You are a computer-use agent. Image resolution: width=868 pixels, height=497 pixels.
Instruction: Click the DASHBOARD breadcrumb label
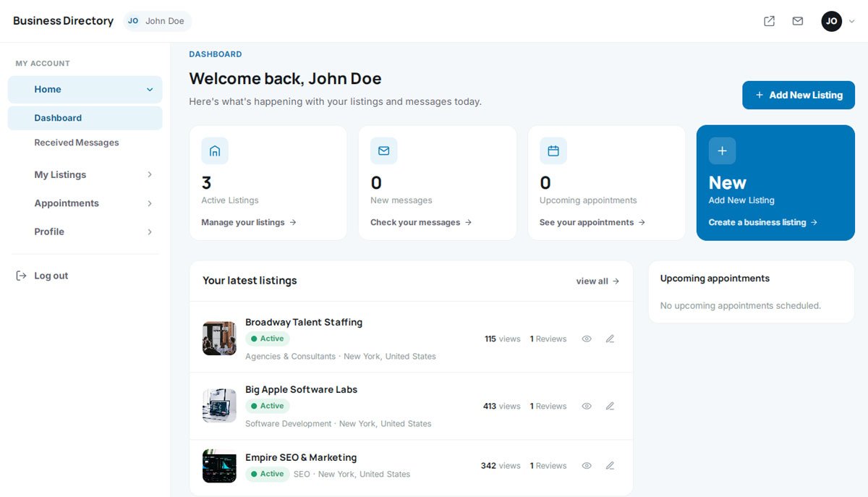[x=216, y=54]
